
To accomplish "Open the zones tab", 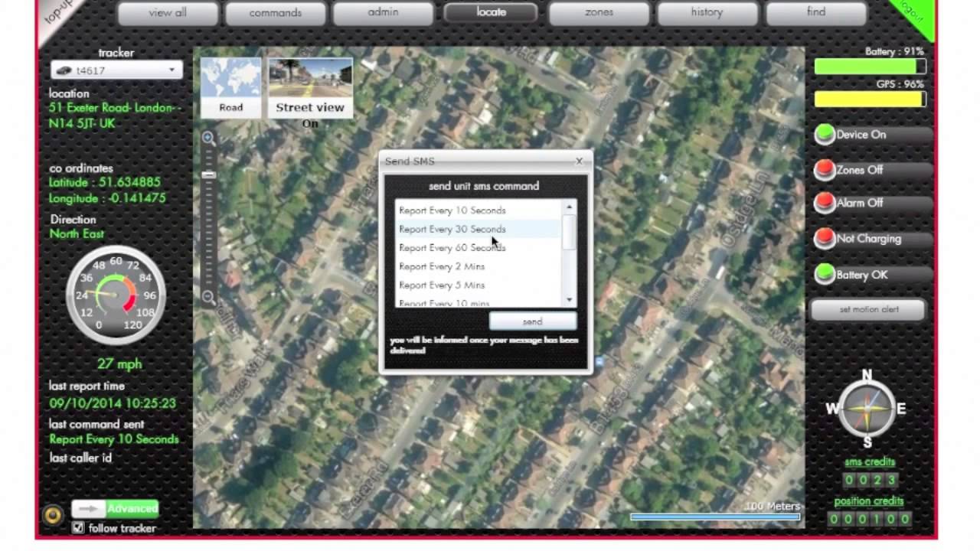I will [x=599, y=12].
